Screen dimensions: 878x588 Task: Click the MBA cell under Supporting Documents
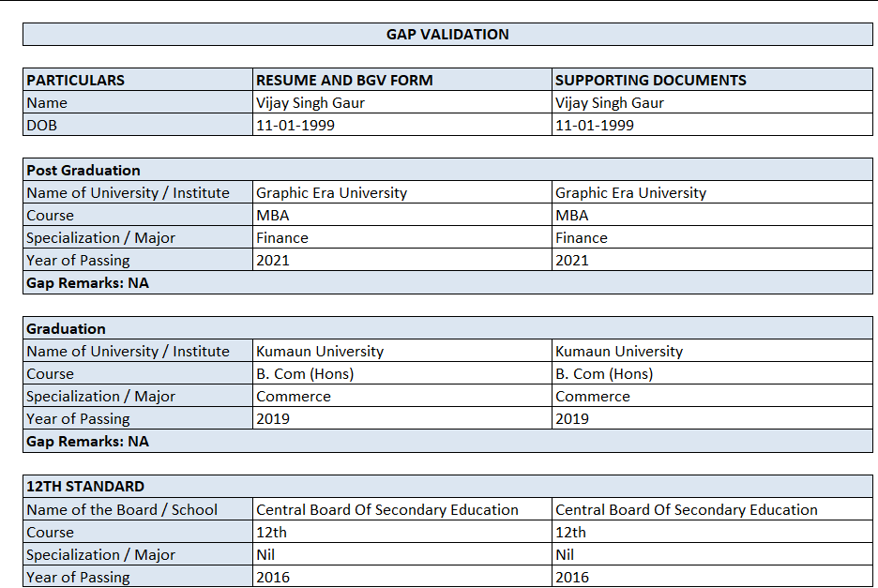[x=712, y=215]
